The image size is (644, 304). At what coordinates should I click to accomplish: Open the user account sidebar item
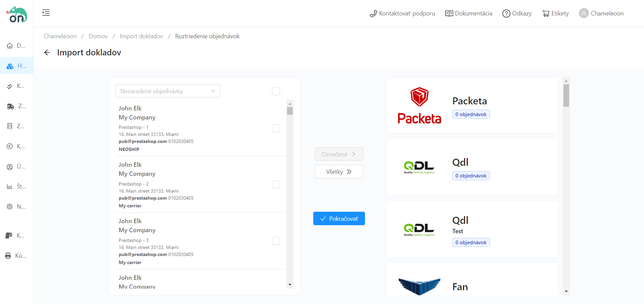click(10, 167)
